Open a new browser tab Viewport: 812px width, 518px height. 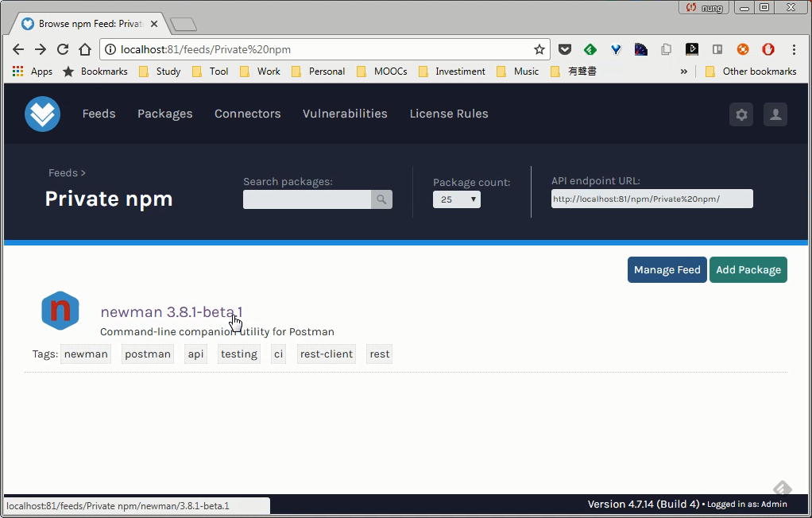point(184,24)
